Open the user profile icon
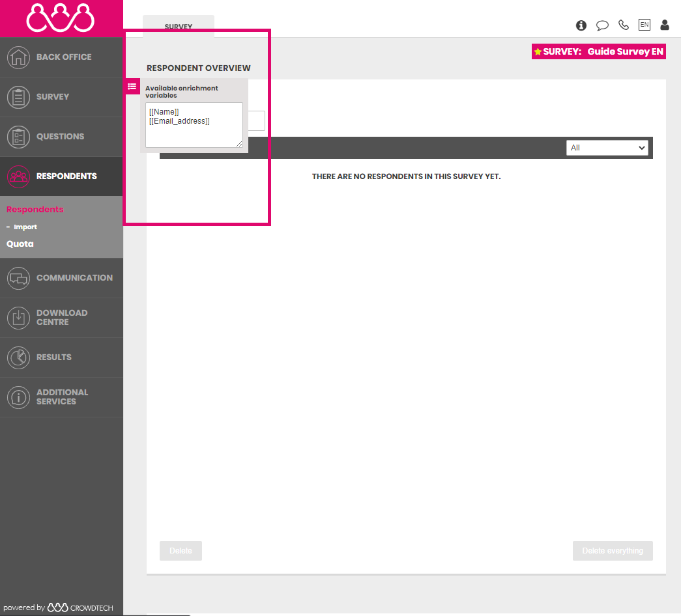 [x=665, y=25]
